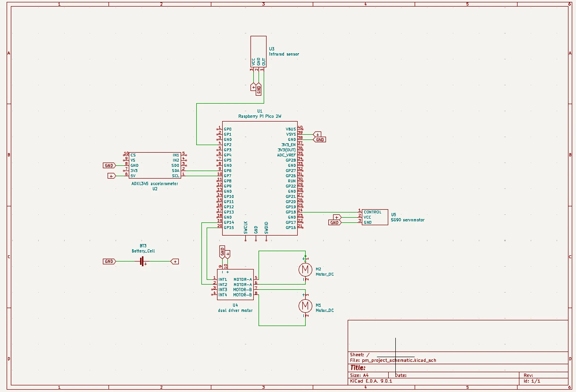Click GND flag above dual driver motor

[x=222, y=252]
